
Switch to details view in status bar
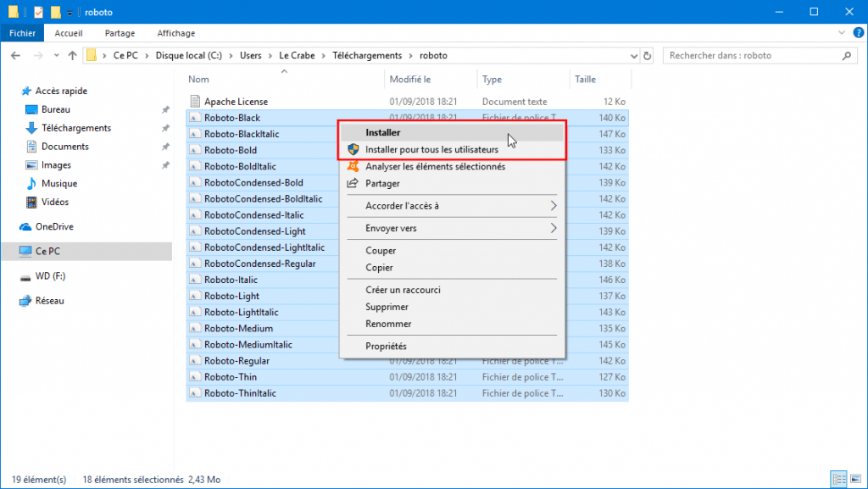tap(839, 479)
